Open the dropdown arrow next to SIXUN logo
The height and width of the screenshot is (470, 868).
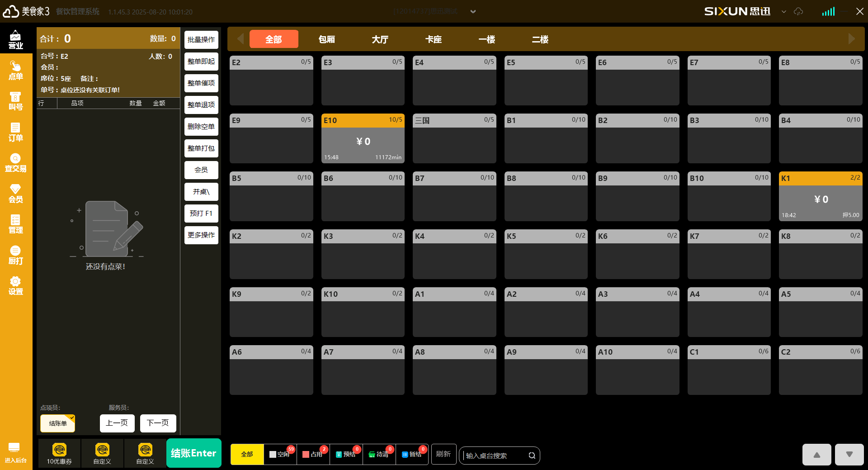click(x=784, y=12)
